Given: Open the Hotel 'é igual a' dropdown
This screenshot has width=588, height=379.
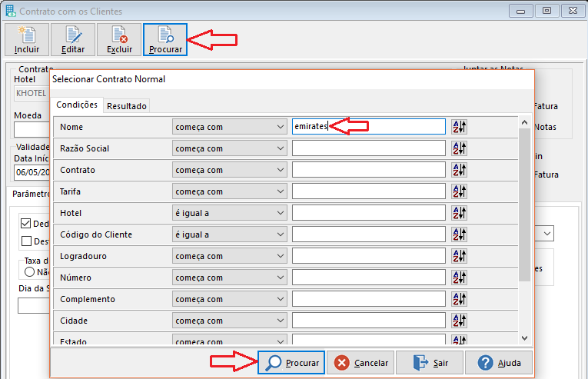Looking at the screenshot, I should click(230, 213).
